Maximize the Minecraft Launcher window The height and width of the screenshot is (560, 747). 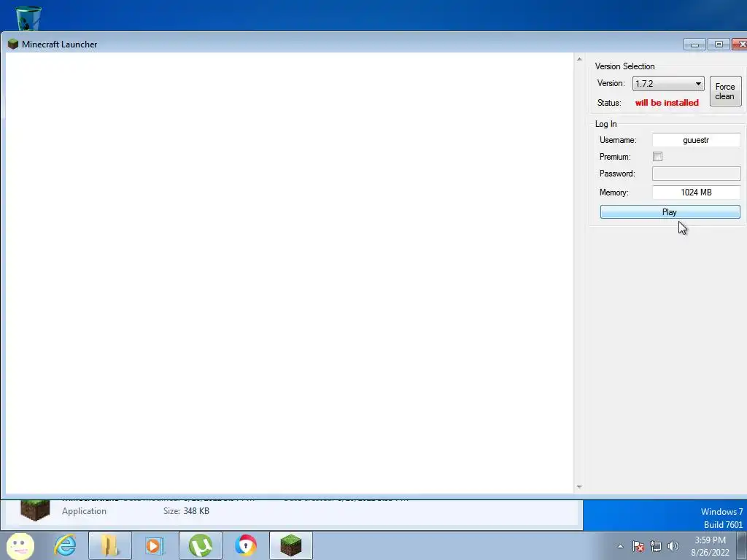pos(719,44)
